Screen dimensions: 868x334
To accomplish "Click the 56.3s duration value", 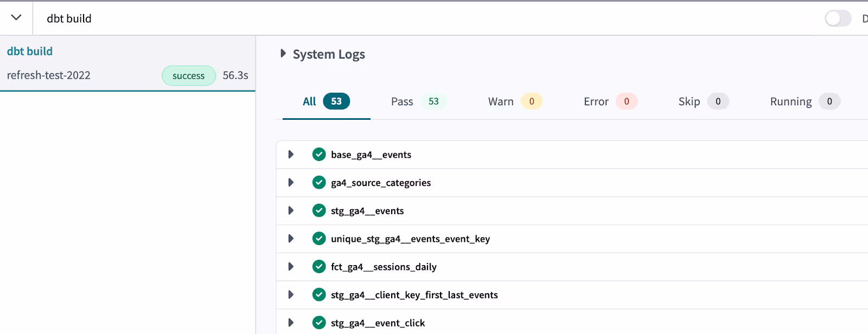I will pos(235,75).
